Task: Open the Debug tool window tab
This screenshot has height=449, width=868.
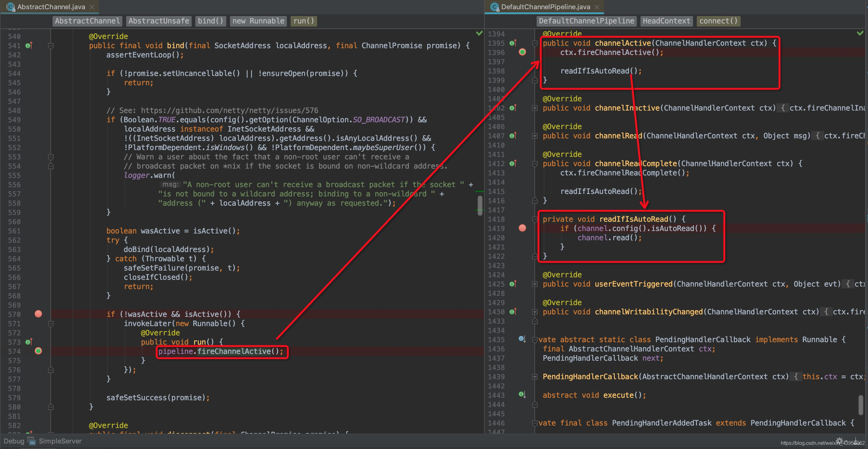Action: (x=14, y=441)
